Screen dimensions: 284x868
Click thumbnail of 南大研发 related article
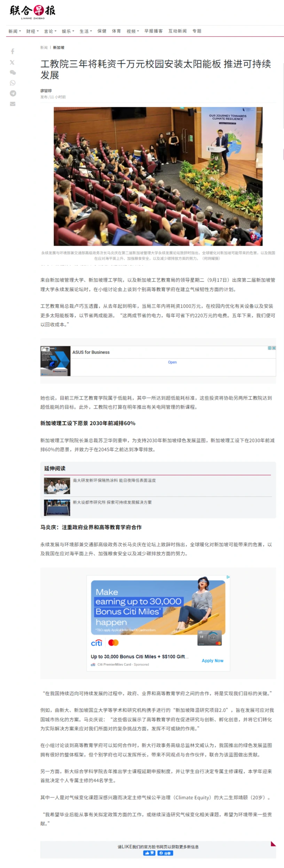[x=57, y=486]
